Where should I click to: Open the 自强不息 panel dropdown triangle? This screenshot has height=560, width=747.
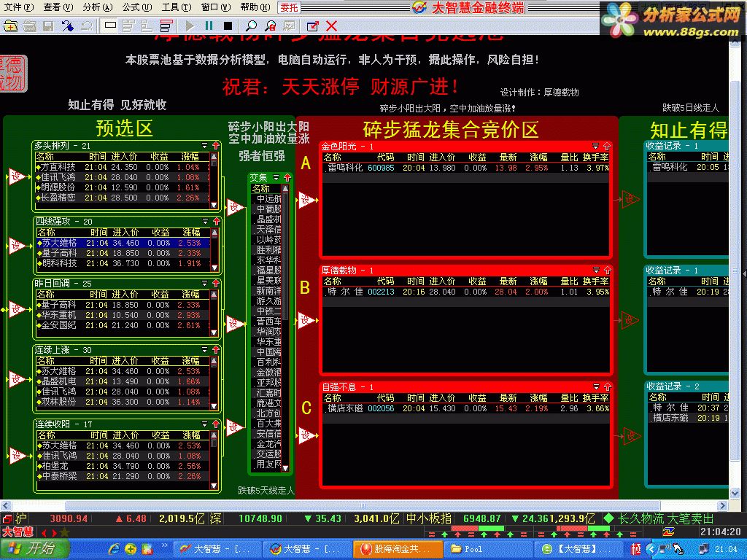[596, 386]
